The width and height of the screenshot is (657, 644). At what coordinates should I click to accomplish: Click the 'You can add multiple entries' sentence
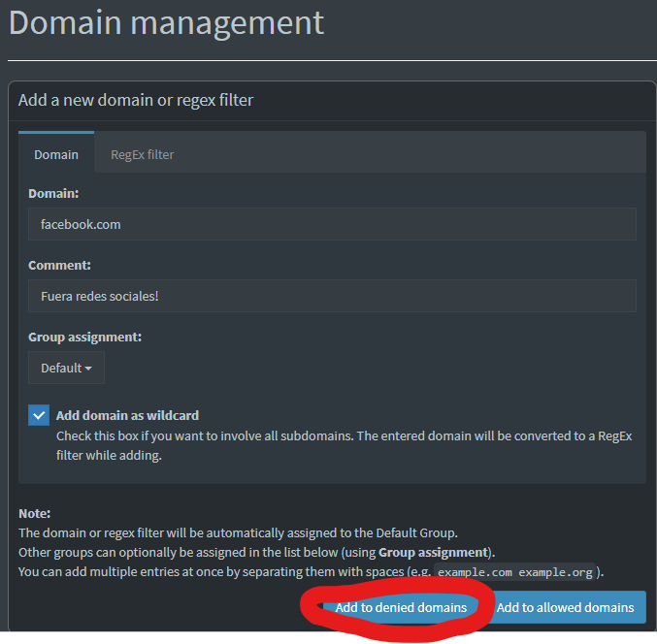point(223,571)
